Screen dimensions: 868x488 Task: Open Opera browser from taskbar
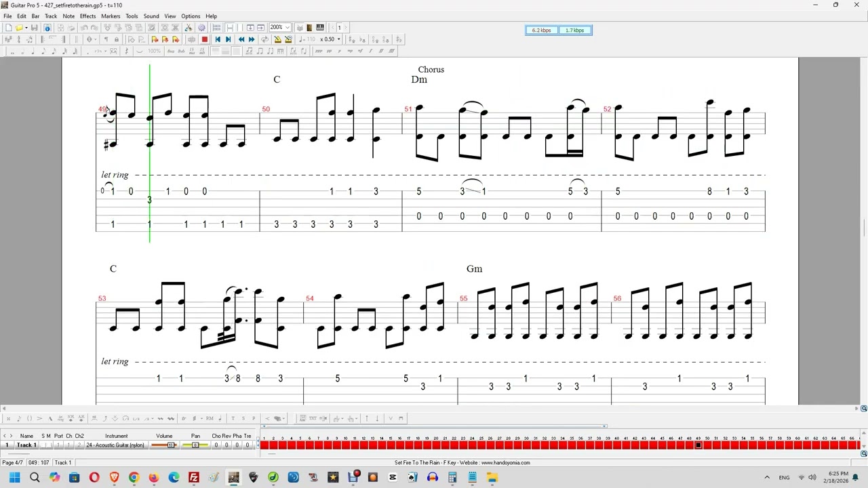coord(94,478)
